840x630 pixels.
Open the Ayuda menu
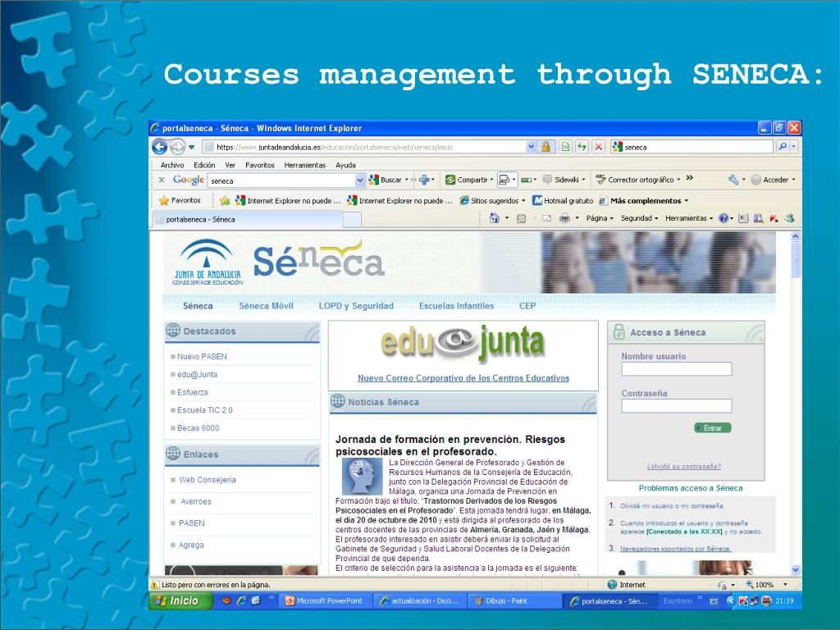tap(345, 165)
